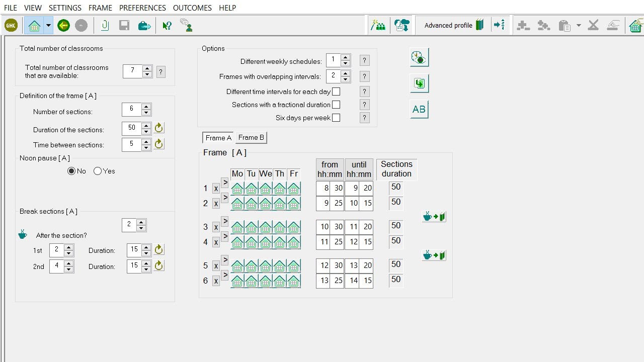Screen dimensions: 644x362
Task: Click the coffee cup break icon after section 4
Action: [434, 255]
